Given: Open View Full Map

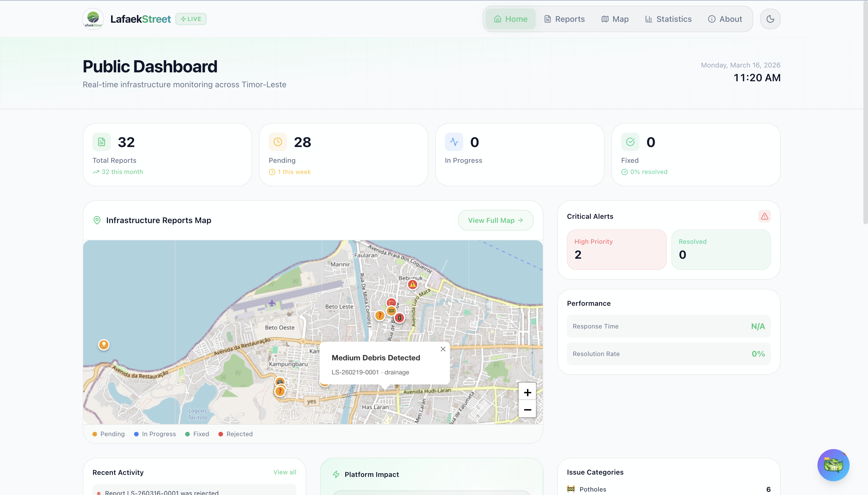Looking at the screenshot, I should (495, 220).
